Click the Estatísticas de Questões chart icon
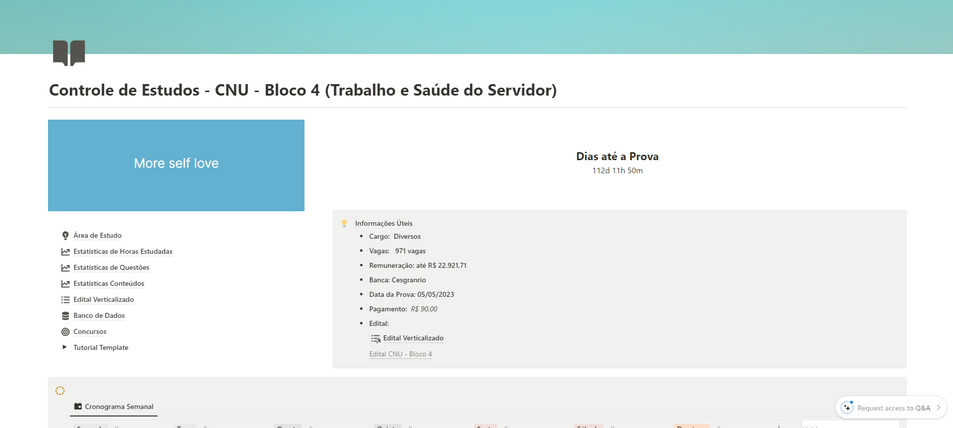 (x=65, y=268)
